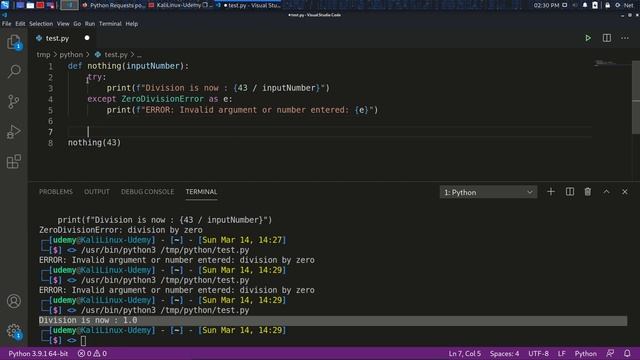Click the system tray battery icon
640x360 pixels.
[595, 5]
